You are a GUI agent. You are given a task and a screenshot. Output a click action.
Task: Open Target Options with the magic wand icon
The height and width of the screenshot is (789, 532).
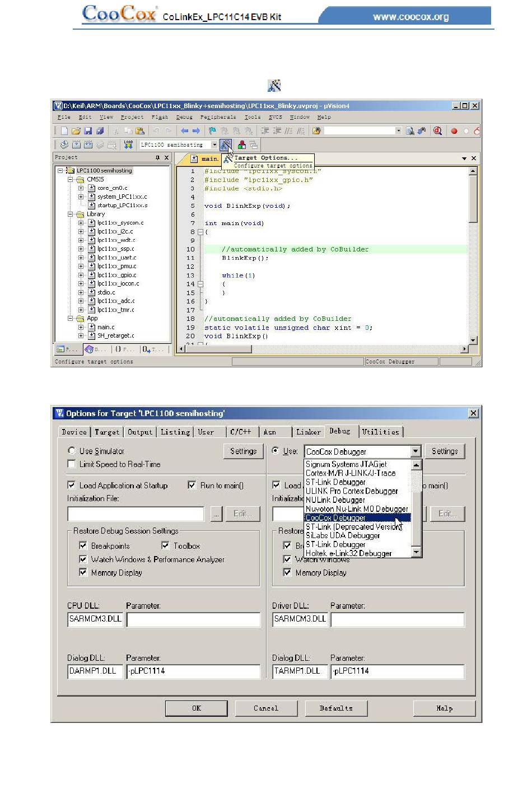click(x=226, y=145)
